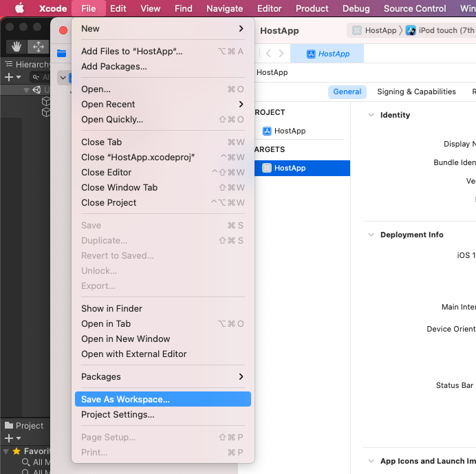Click the Hierarchy search field in Unity
Viewport: 476px width, 474px height.
pyautogui.click(x=40, y=77)
